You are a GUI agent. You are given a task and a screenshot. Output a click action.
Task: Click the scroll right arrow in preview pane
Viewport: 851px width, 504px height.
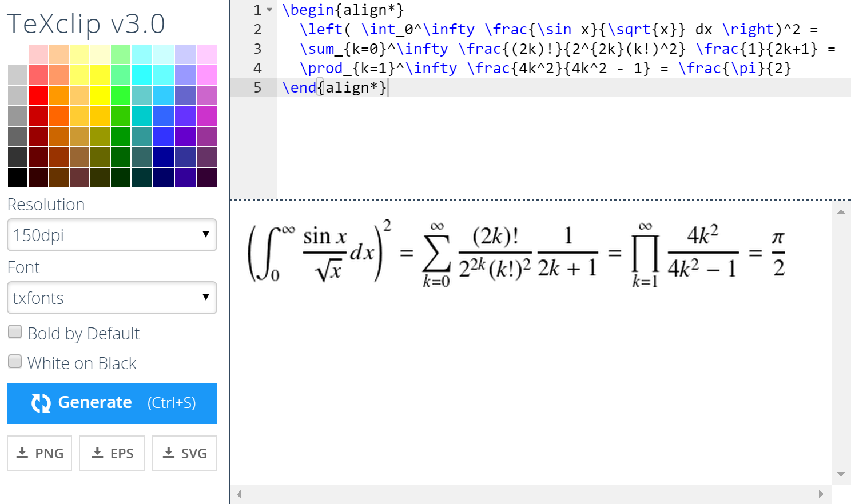[821, 494]
